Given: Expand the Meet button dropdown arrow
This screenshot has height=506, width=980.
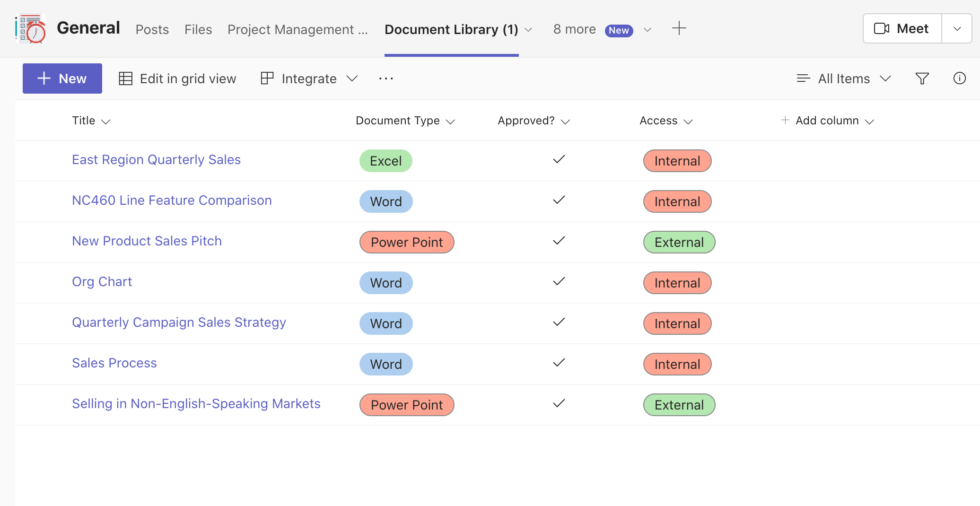Looking at the screenshot, I should click(957, 29).
